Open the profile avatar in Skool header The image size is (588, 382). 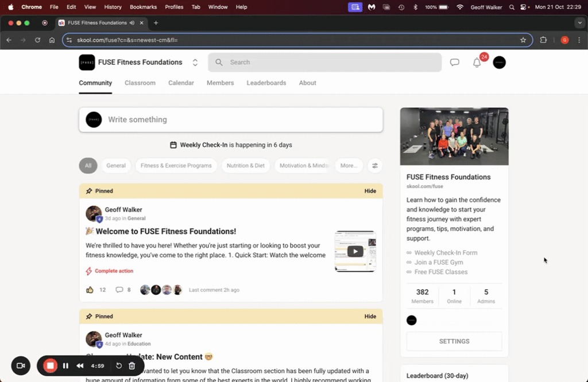[x=499, y=63]
